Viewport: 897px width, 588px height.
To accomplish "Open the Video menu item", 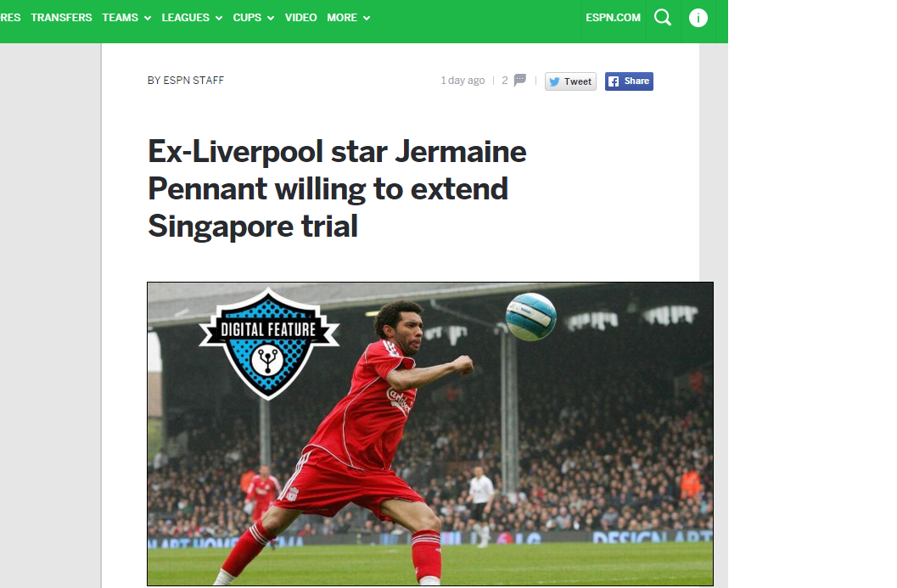I will coord(301,18).
